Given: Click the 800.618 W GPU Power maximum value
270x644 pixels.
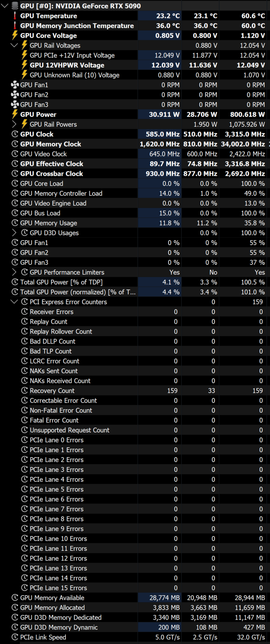Looking at the screenshot, I should 247,114.
